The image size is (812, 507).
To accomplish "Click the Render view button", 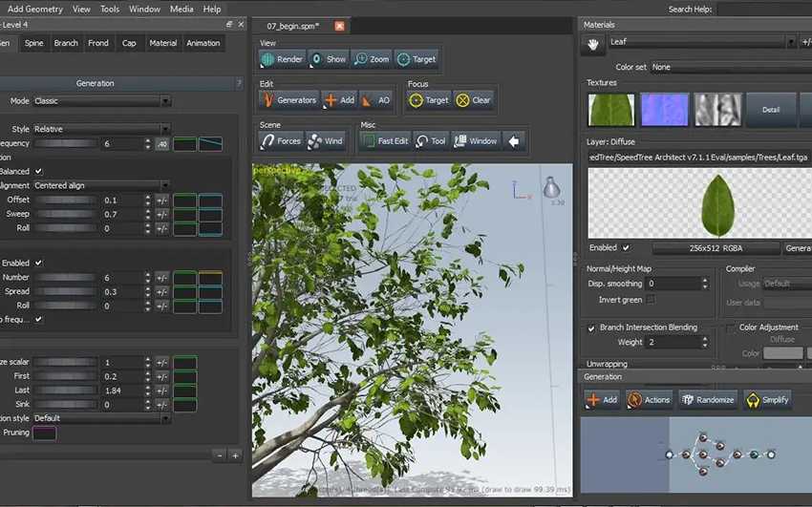I will (282, 59).
